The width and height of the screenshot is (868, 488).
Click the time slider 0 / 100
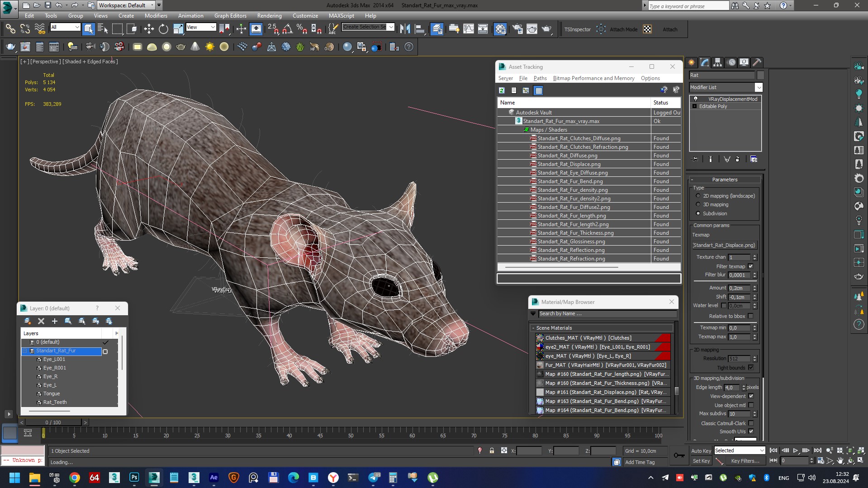[x=53, y=422]
